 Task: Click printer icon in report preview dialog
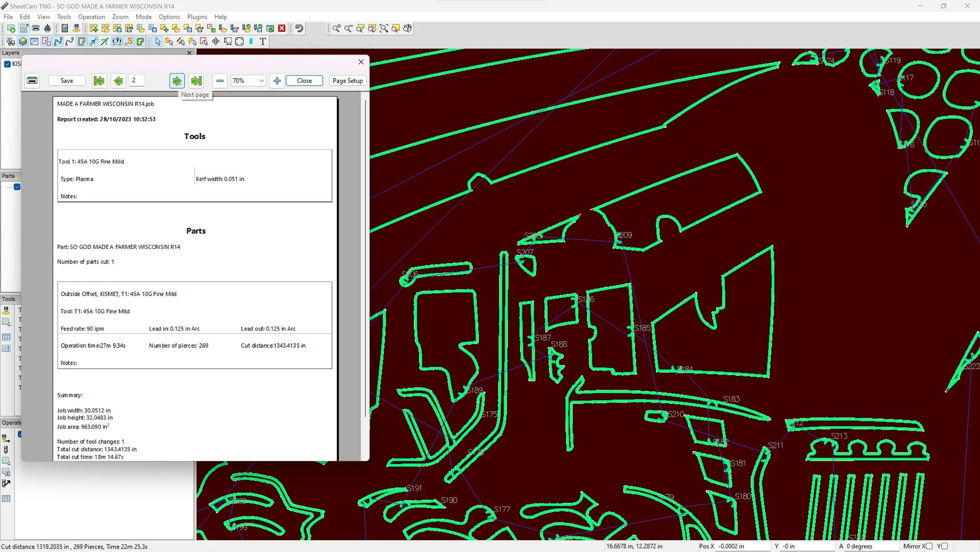click(x=32, y=81)
